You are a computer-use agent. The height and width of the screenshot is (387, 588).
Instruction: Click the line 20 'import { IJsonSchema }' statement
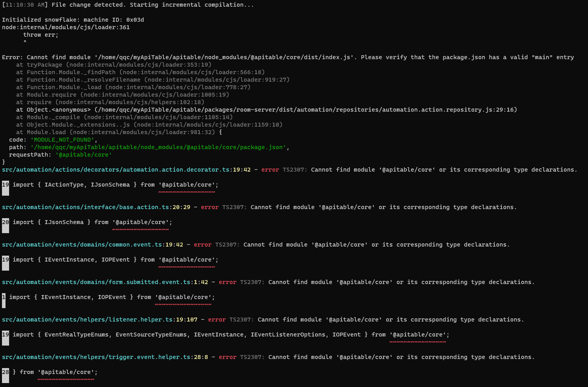click(x=92, y=222)
